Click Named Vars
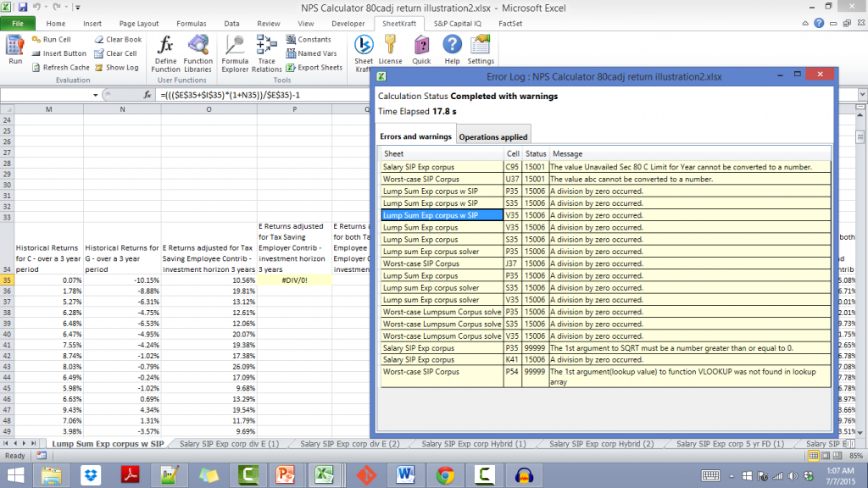Screen dimensions: 868x488 pos(311,53)
